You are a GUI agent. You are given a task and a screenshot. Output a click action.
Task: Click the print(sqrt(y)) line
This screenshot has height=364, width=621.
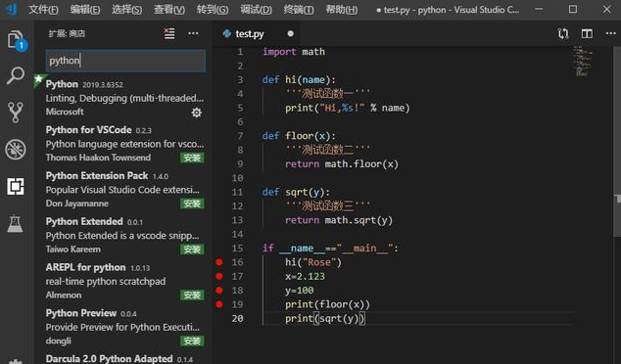coord(325,319)
